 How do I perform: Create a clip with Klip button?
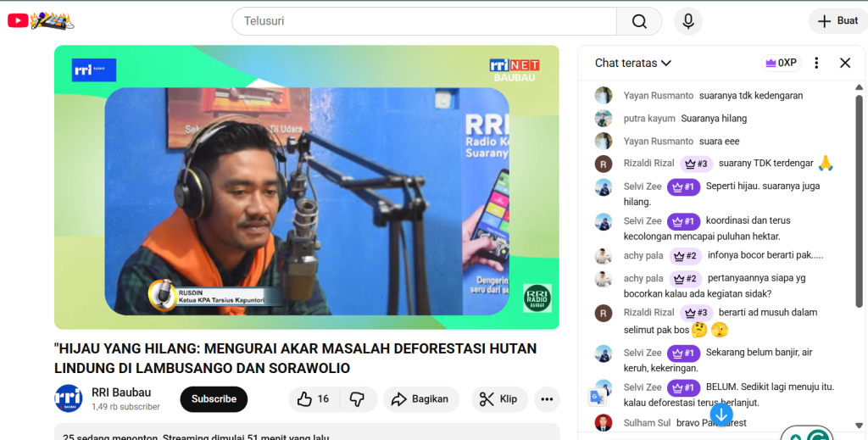point(499,399)
